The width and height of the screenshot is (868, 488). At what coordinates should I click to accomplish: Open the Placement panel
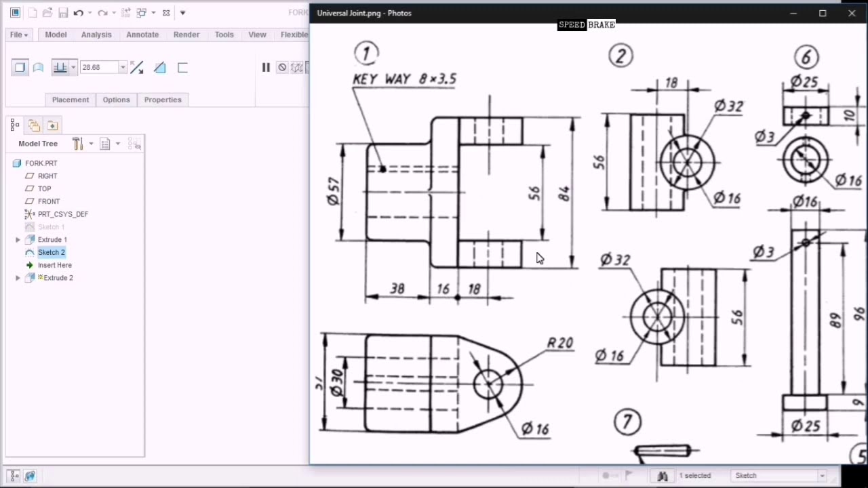[x=71, y=100]
